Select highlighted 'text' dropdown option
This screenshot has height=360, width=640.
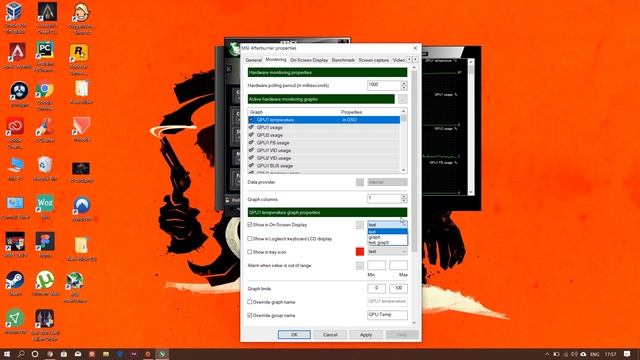[x=387, y=231]
